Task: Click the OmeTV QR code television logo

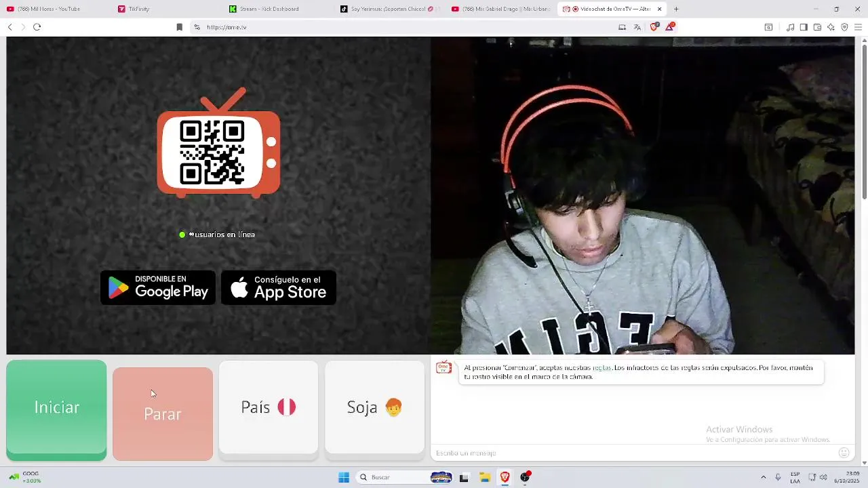Action: tap(218, 144)
